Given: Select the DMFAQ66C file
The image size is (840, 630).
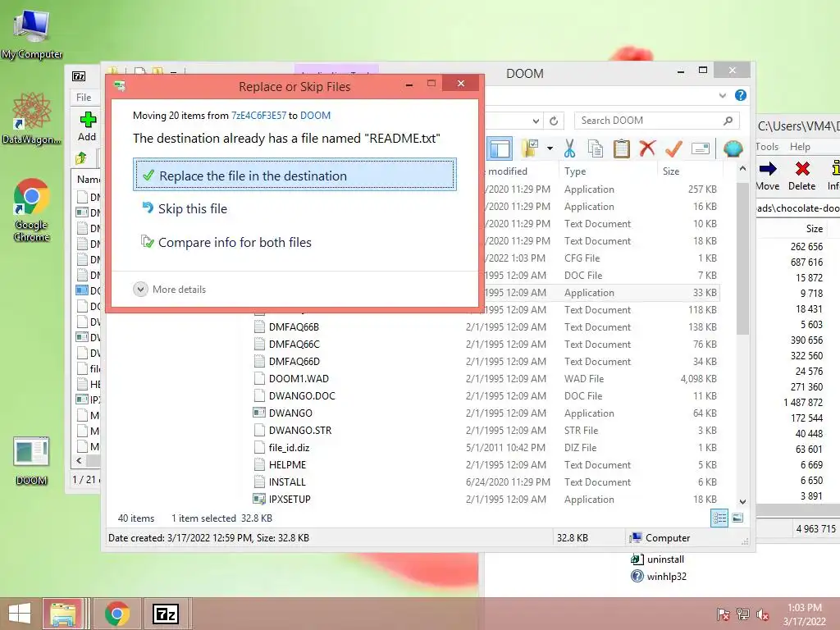Looking at the screenshot, I should [x=294, y=344].
